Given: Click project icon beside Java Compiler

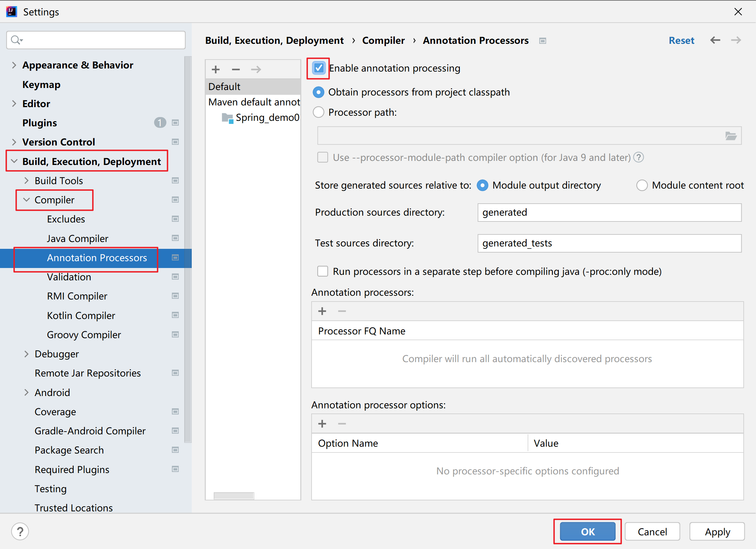Looking at the screenshot, I should 175,238.
